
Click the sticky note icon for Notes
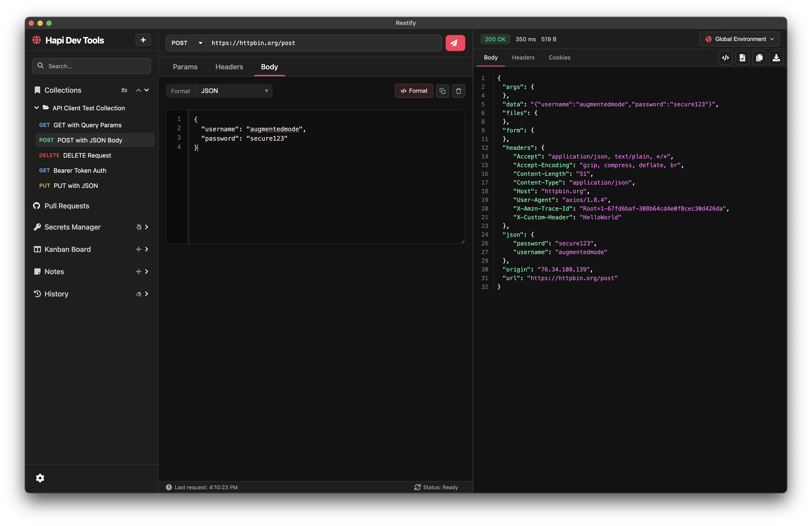point(37,271)
